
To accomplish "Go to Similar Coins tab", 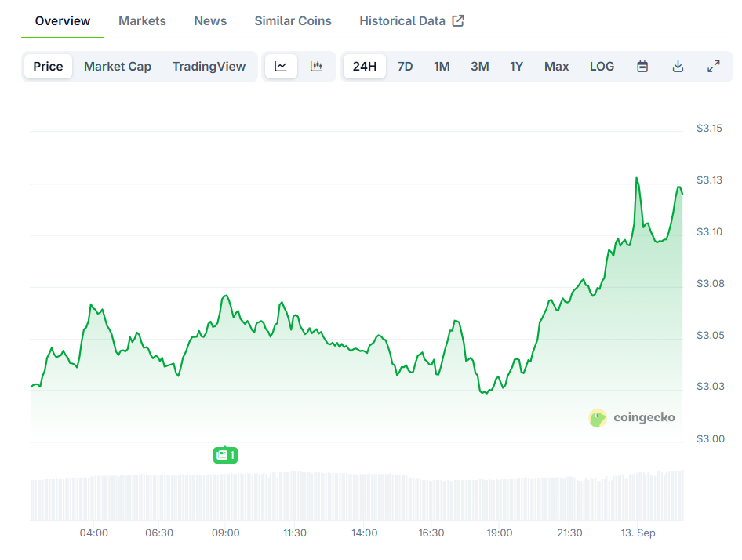I will click(293, 21).
